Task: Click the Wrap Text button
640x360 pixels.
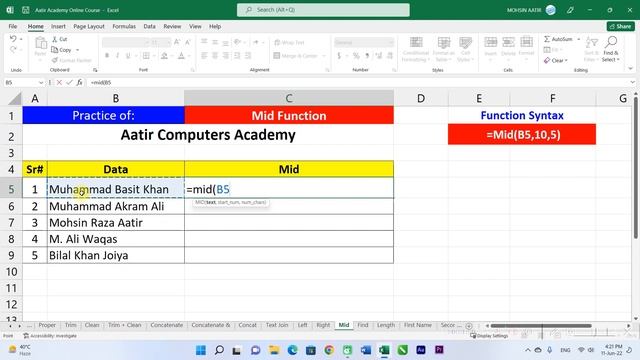Action: coord(289,42)
